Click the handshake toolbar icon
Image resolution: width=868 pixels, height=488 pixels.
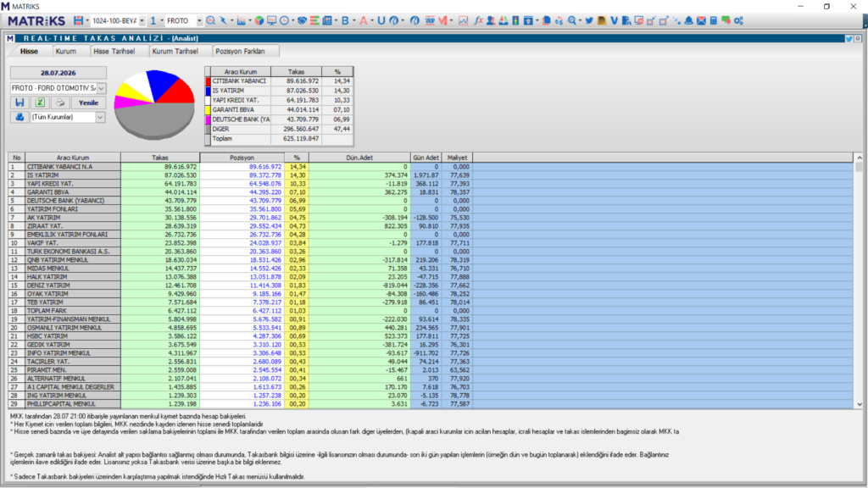pyautogui.click(x=302, y=20)
